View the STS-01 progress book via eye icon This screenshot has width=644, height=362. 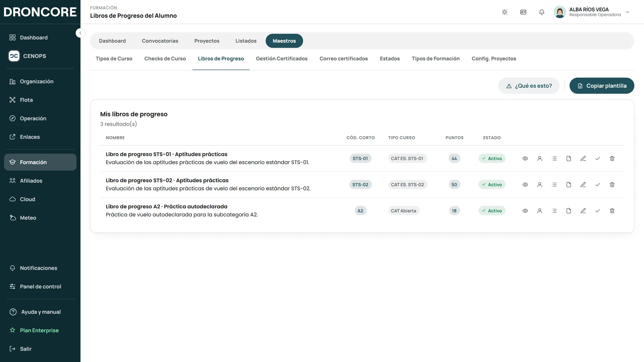click(x=525, y=158)
